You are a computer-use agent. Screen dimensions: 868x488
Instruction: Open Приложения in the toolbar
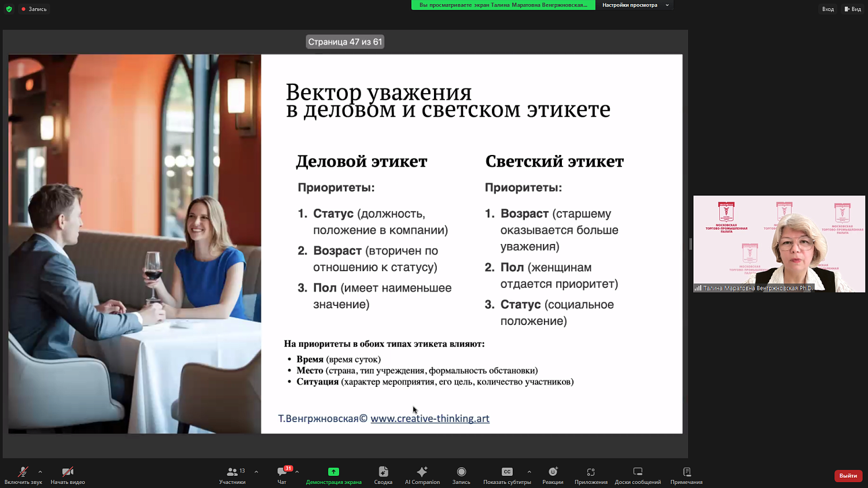tap(591, 474)
